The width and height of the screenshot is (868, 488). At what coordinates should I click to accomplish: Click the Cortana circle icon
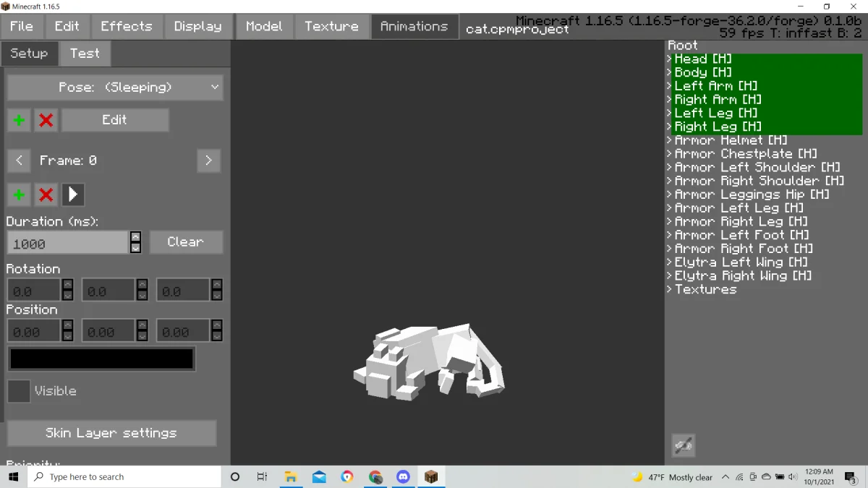pyautogui.click(x=235, y=477)
